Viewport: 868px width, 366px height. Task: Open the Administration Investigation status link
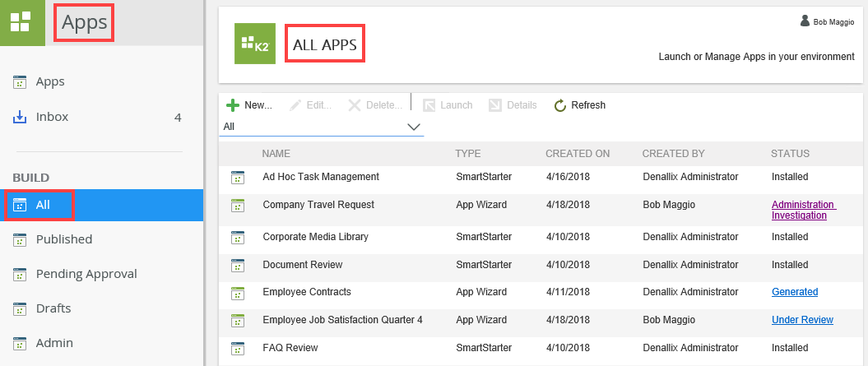(x=802, y=210)
